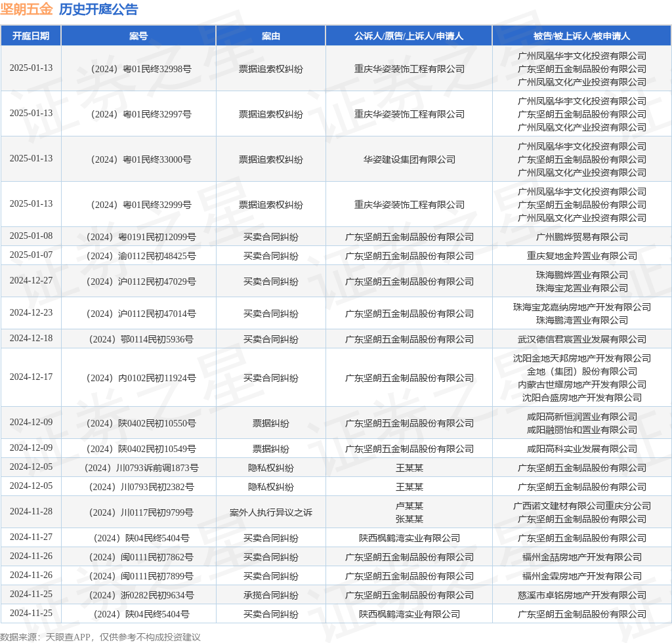
Task: Select case number 粤01民终32999号
Action: [141, 205]
